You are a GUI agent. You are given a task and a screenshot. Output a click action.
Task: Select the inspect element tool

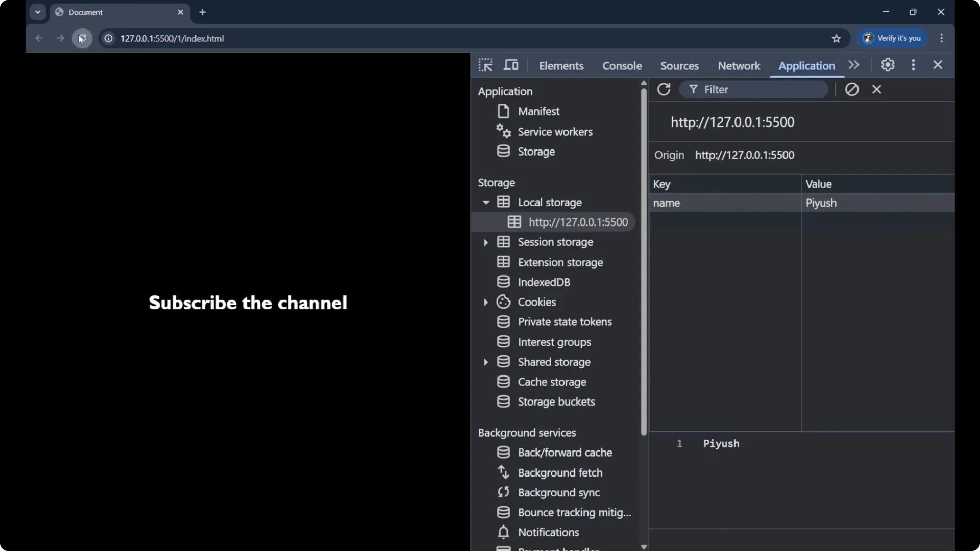pos(485,65)
